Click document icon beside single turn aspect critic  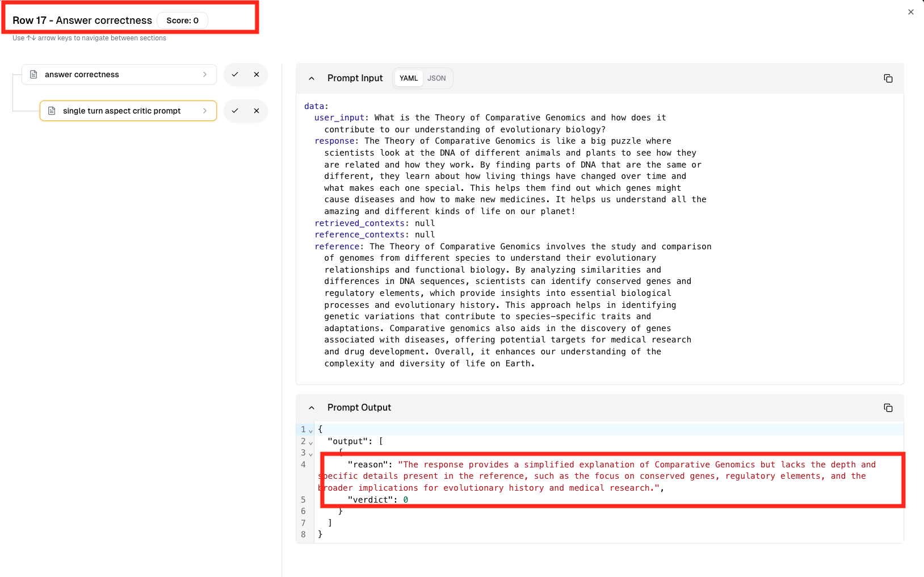(52, 111)
